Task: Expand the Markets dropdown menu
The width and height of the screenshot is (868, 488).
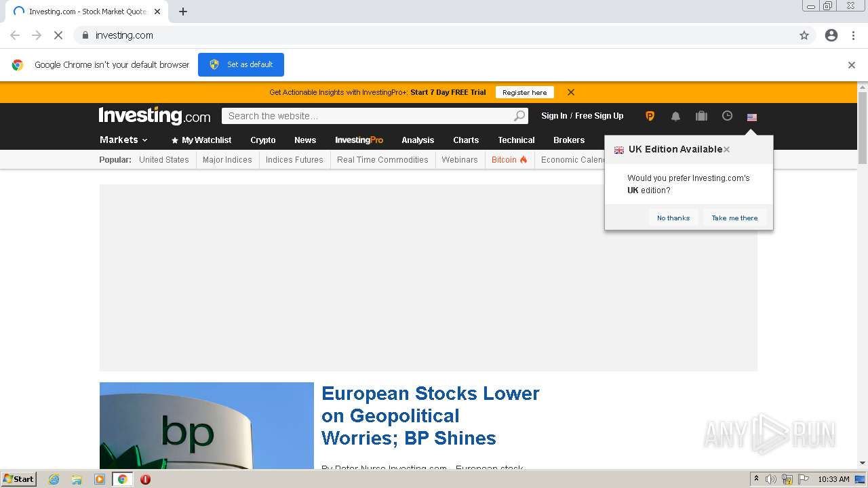Action: coord(123,140)
